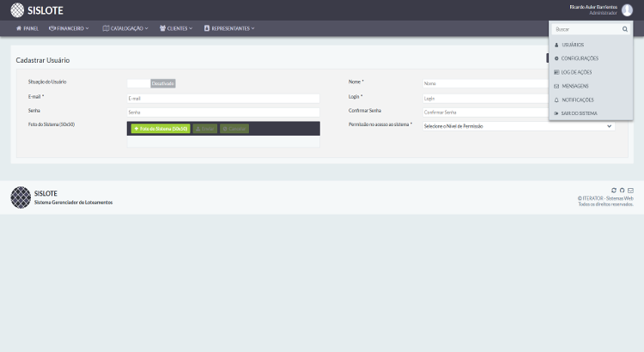Focus the Nome input field

tap(486, 83)
